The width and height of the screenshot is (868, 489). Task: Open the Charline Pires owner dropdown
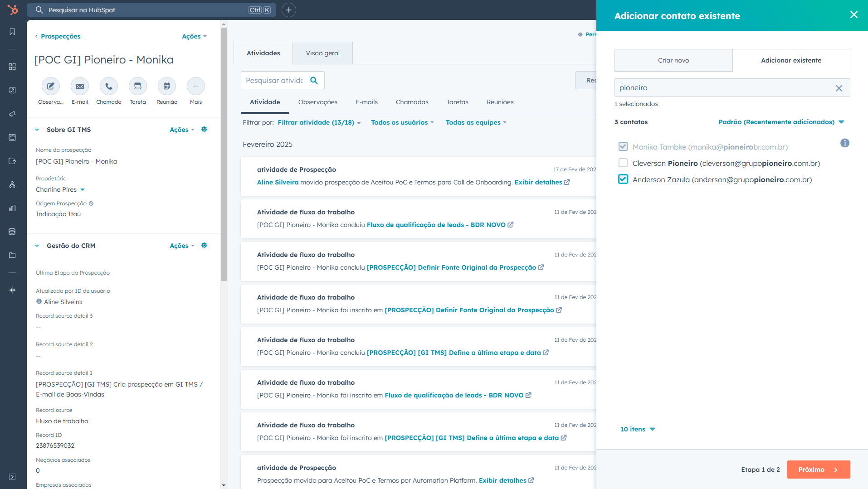(60, 189)
